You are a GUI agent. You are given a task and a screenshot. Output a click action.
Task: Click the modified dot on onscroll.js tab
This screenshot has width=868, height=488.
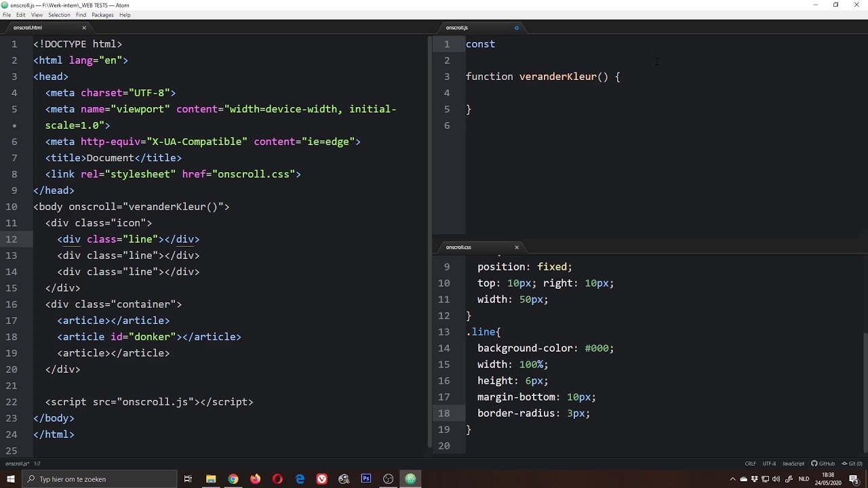click(517, 28)
